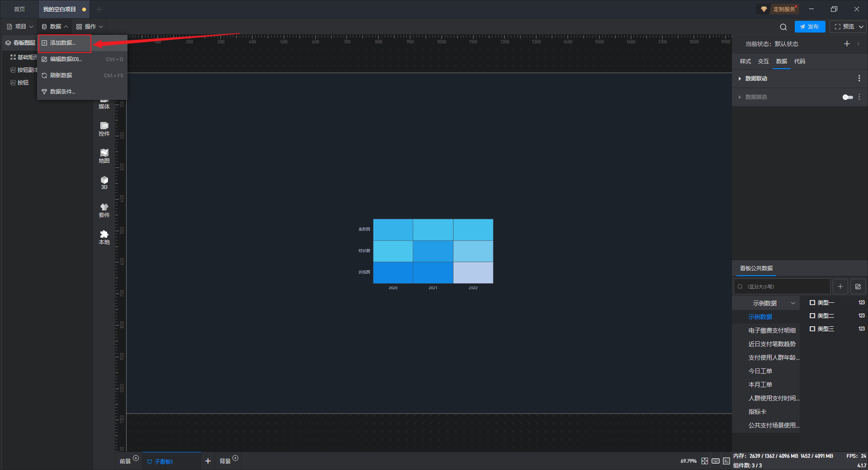Click the 前景 layer button
Image resolution: width=868 pixels, height=470 pixels.
coord(125,461)
